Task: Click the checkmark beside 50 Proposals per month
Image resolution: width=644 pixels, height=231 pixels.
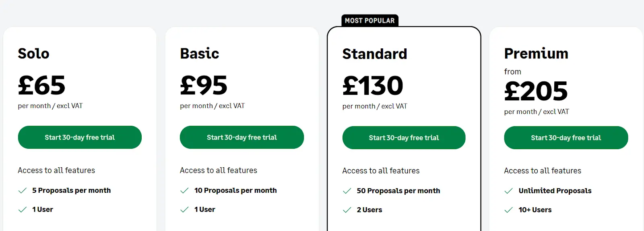Action: [347, 191]
